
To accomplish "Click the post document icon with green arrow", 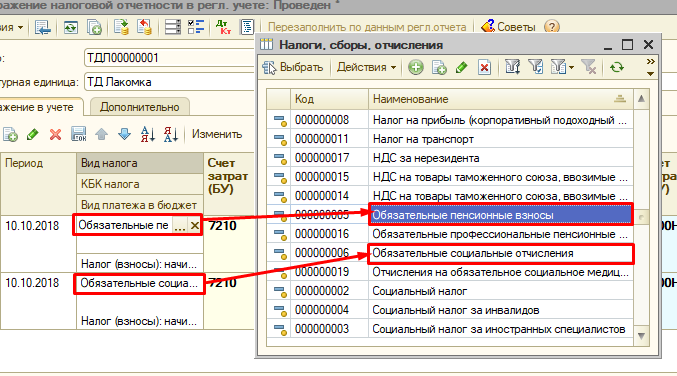I will [x=121, y=27].
